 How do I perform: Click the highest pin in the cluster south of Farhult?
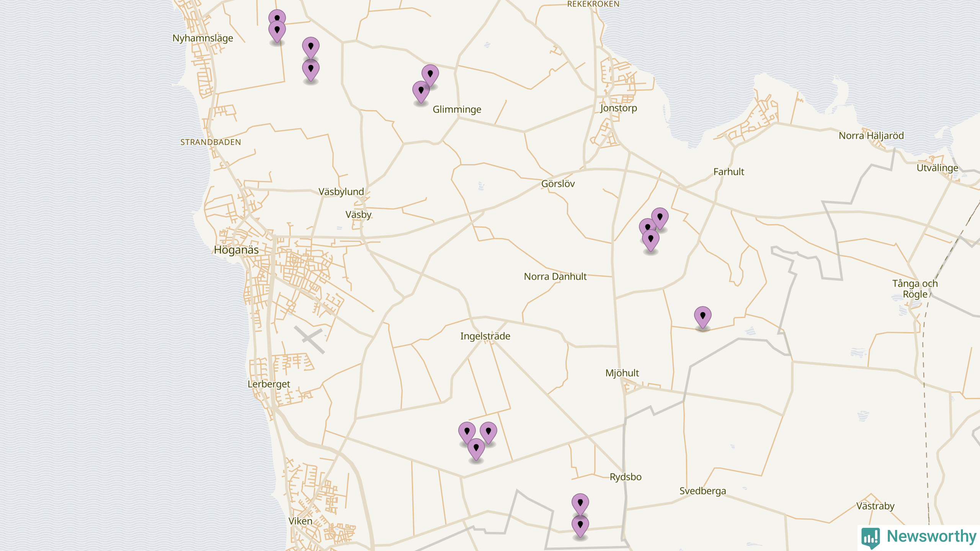click(x=660, y=219)
